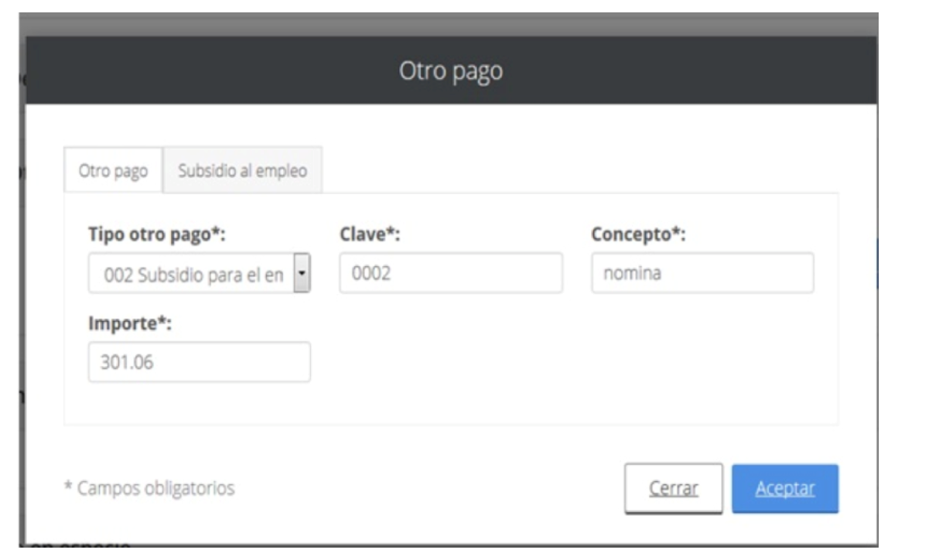
Task: Focus the Clave input field
Action: (x=450, y=273)
